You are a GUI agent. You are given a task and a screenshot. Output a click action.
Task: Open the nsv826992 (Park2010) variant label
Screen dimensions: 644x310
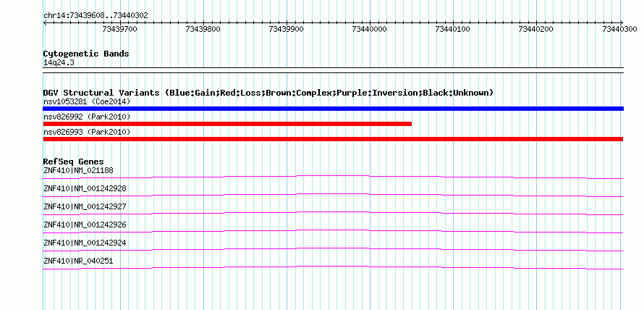click(x=87, y=117)
